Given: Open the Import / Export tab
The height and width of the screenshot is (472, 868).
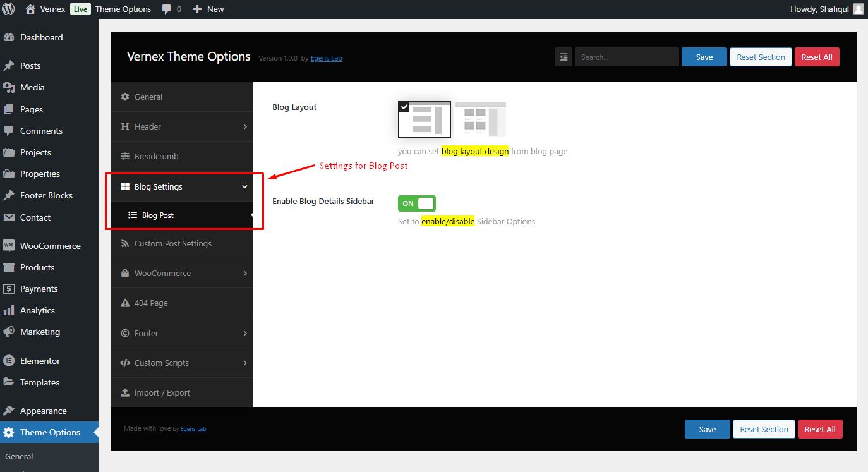Looking at the screenshot, I should 182,392.
